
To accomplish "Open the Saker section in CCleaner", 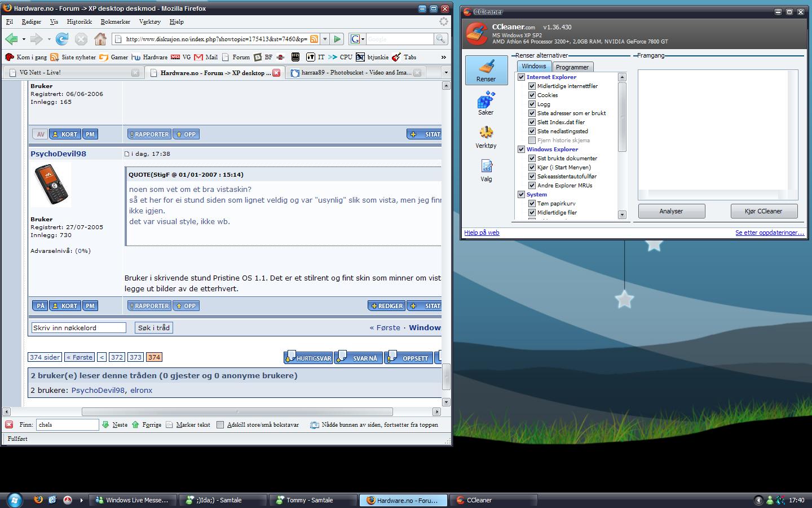I will [x=486, y=103].
